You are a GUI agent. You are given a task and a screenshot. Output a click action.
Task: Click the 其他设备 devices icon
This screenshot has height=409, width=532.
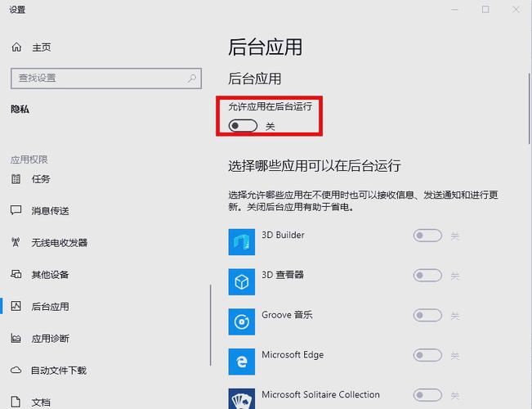coord(16,274)
